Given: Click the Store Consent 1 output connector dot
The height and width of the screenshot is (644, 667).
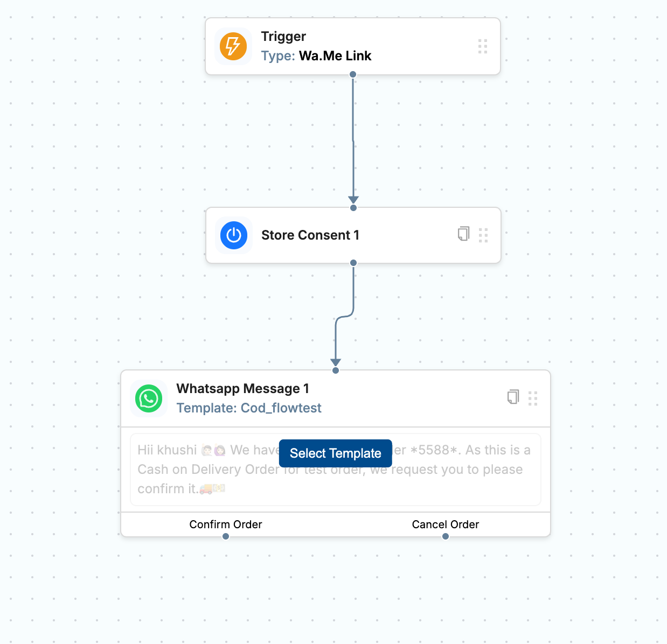Looking at the screenshot, I should tap(353, 263).
